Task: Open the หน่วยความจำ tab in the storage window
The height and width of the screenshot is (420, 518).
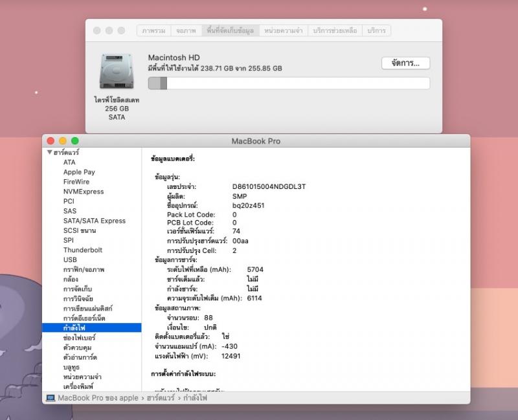Action: click(x=284, y=30)
